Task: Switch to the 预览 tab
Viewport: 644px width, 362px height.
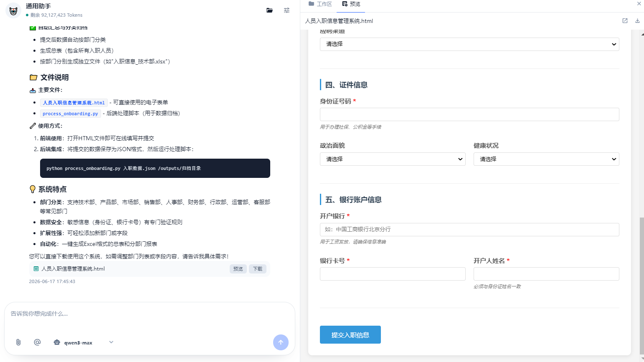Action: click(351, 4)
